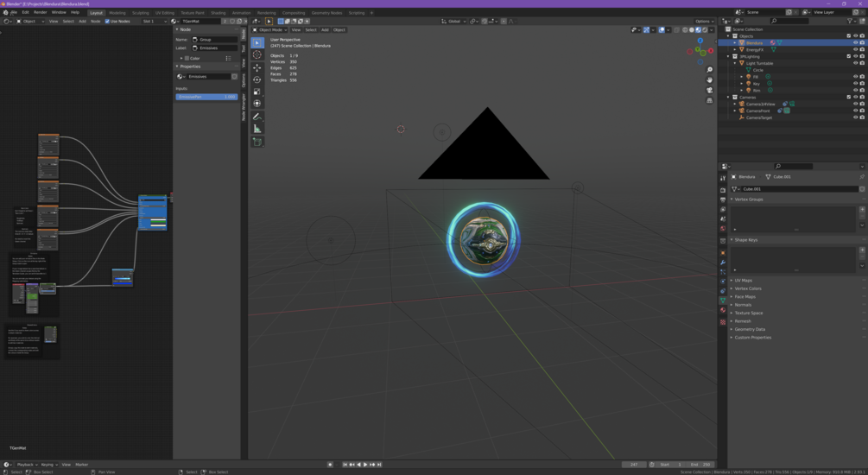Image resolution: width=868 pixels, height=475 pixels.
Task: Switch to the Geometry Nodes workspace tab
Action: pyautogui.click(x=326, y=13)
